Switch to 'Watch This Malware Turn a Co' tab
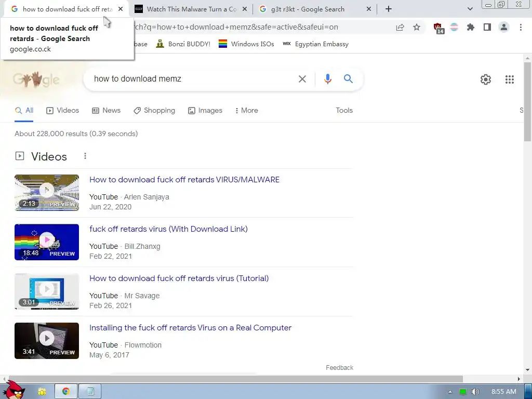The image size is (532, 399). pos(192,9)
